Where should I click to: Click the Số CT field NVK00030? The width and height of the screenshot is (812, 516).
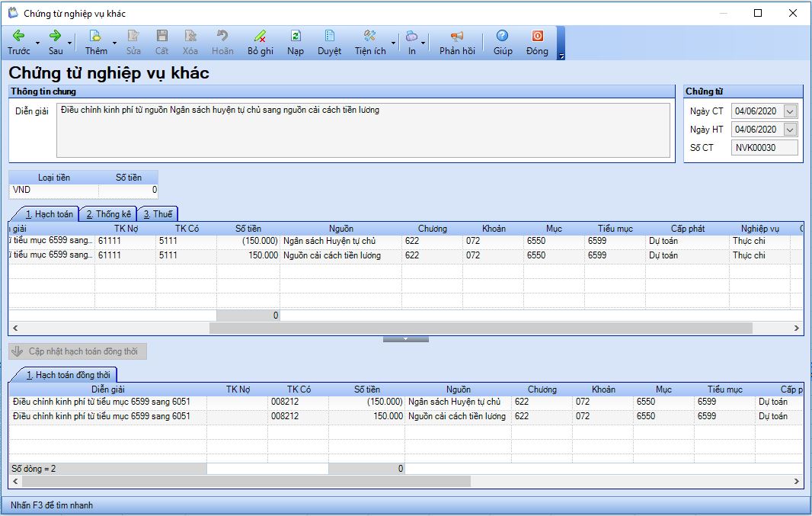(x=764, y=148)
